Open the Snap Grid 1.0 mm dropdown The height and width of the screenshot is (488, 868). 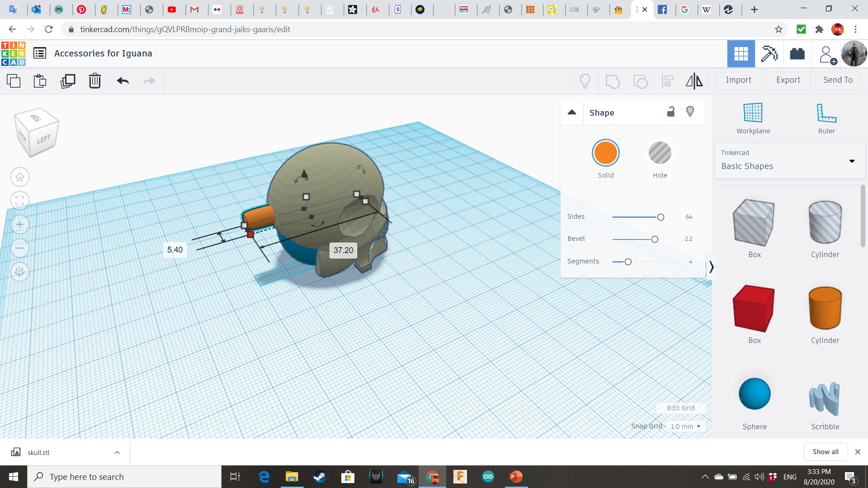tap(686, 426)
